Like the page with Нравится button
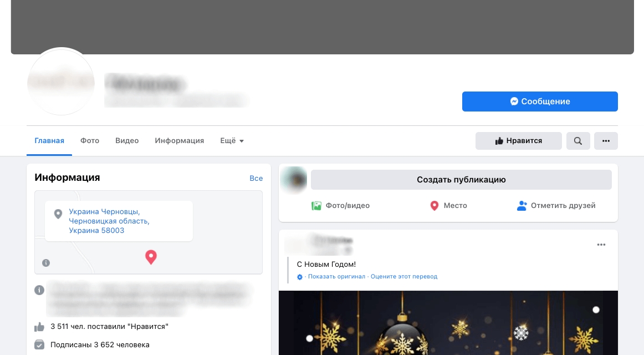The height and width of the screenshot is (355, 644). tap(518, 141)
